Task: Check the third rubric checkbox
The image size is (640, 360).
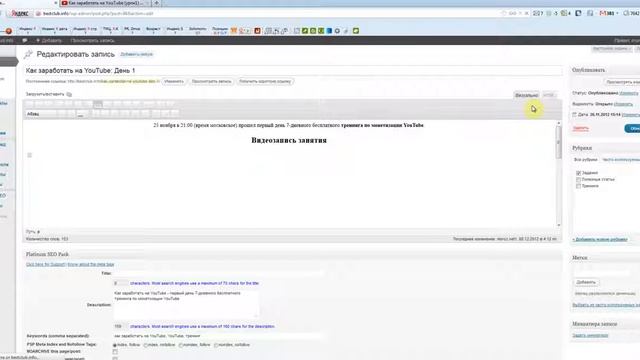Action: 578,186
